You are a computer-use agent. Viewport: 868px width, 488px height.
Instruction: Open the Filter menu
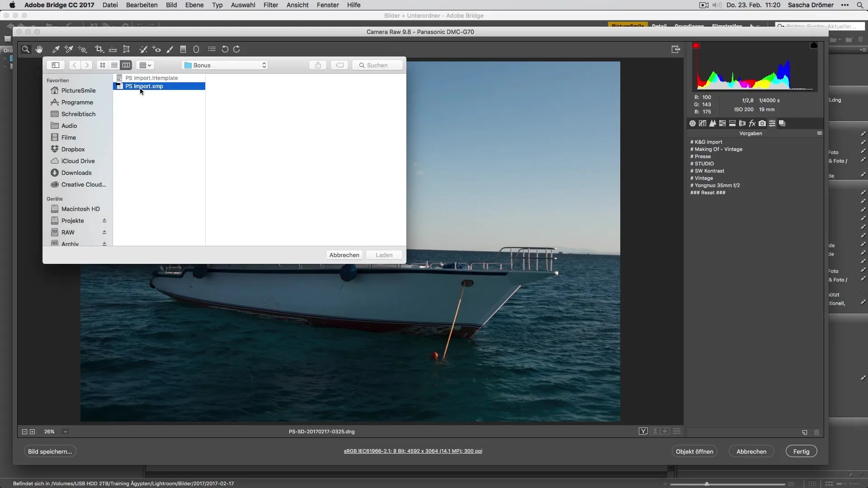pyautogui.click(x=271, y=5)
